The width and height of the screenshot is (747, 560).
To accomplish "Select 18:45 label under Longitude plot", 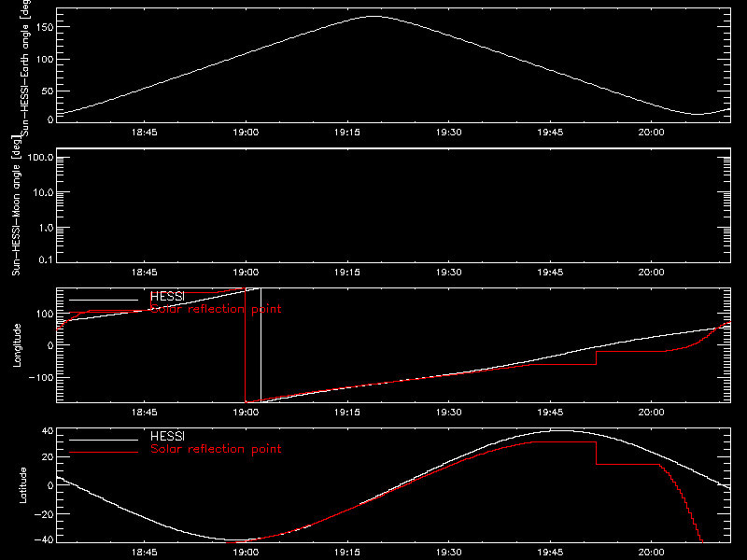I will click(145, 413).
